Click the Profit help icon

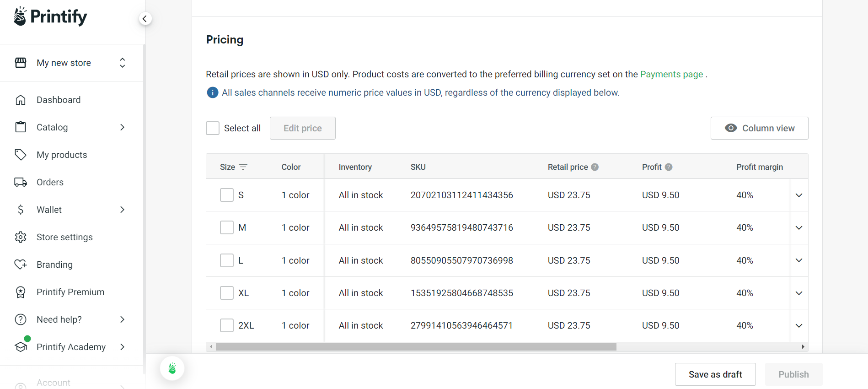[669, 167]
